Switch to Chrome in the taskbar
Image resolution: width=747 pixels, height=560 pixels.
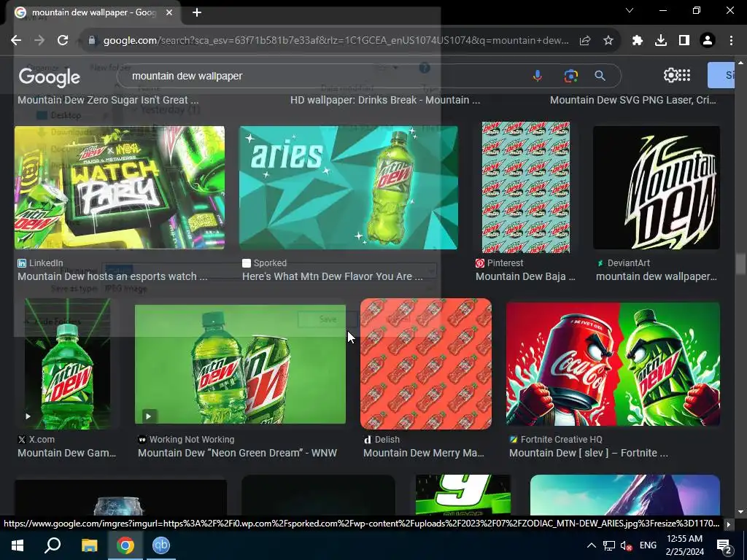coord(125,545)
